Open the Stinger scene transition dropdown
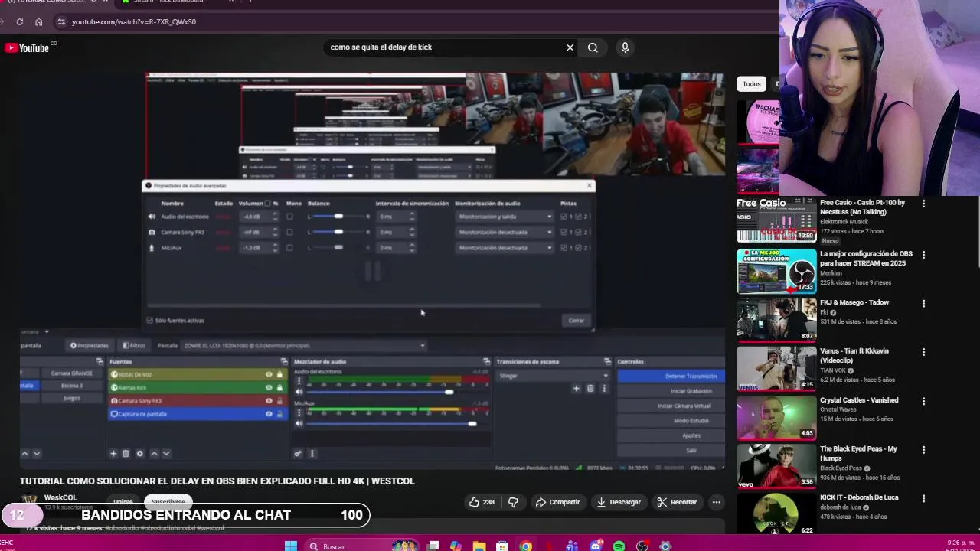This screenshot has width=980, height=551. click(x=553, y=376)
